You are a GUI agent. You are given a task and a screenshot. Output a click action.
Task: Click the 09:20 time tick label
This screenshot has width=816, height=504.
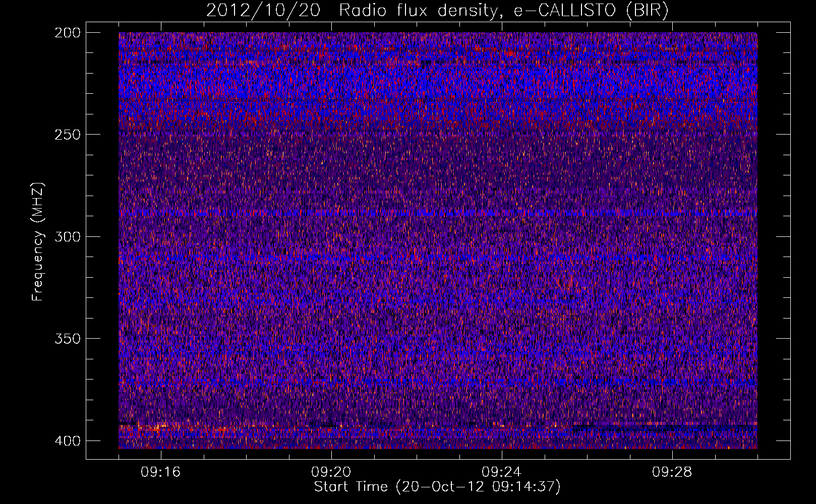pos(331,472)
